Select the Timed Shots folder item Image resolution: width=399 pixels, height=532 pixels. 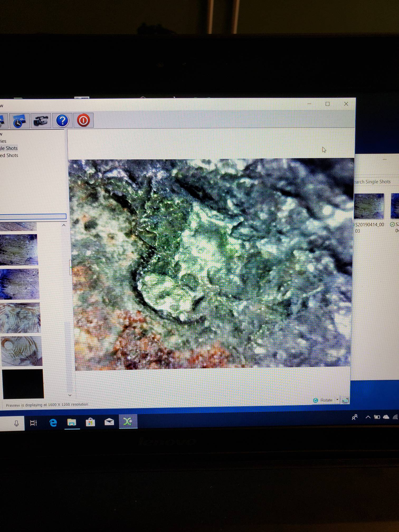pos(9,155)
